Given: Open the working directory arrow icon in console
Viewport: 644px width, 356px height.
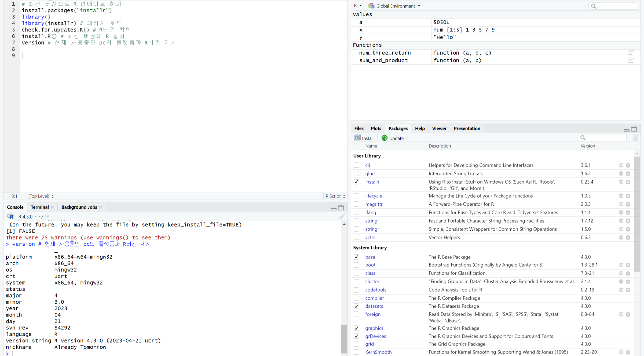Looking at the screenshot, I should pos(47,216).
